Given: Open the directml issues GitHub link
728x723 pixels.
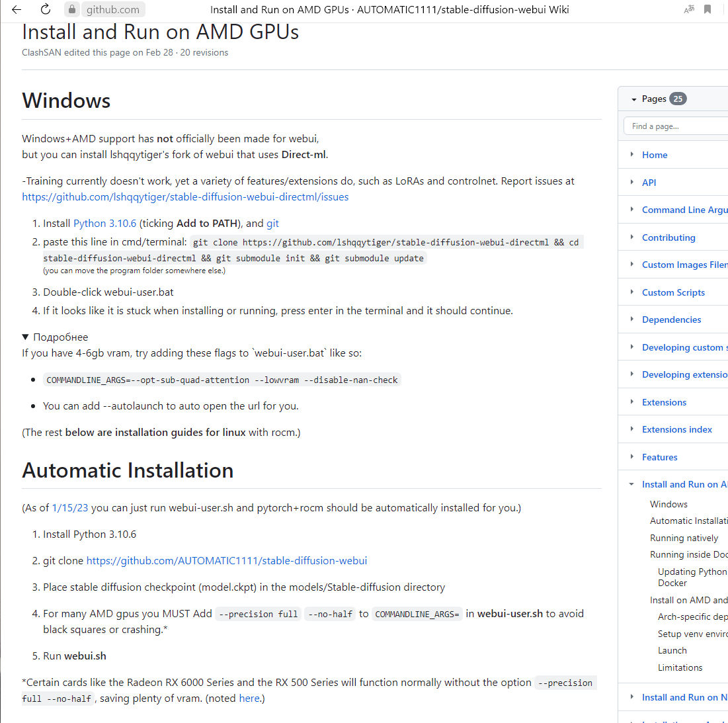Looking at the screenshot, I should [185, 197].
